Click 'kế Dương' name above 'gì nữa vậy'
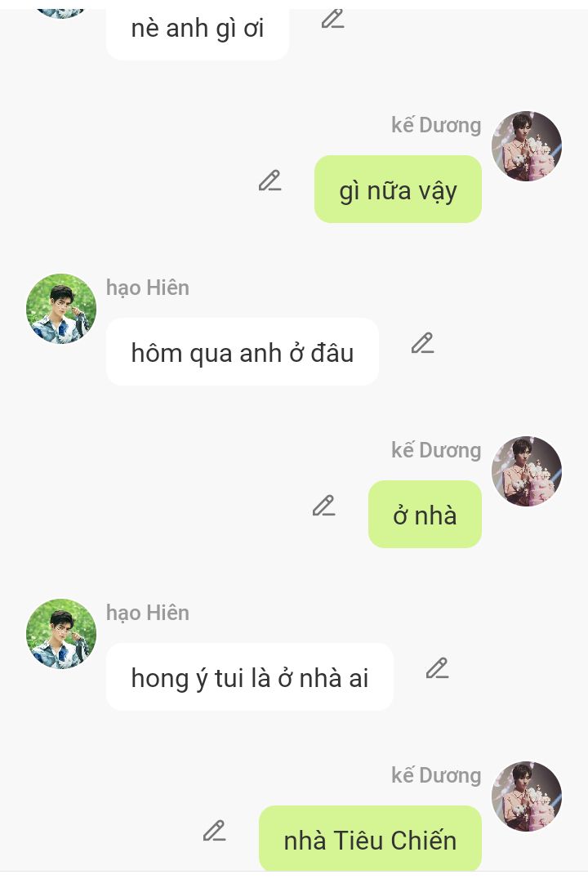This screenshot has width=588, height=879. (x=436, y=126)
